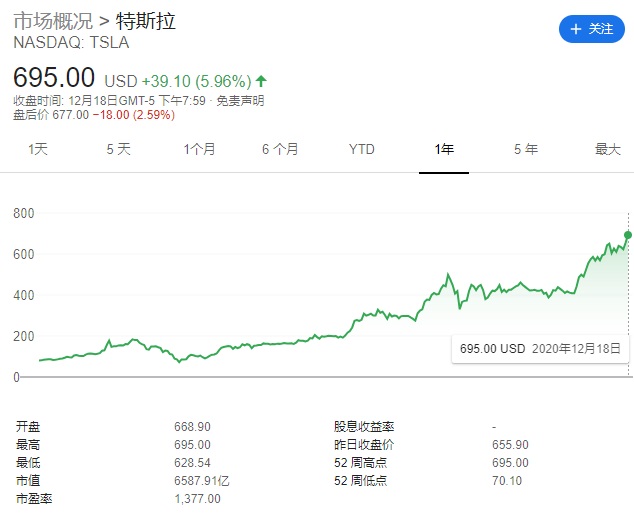Viewport: 634px width, 520px height.
Task: Select the YTD range tab
Action: (x=361, y=149)
